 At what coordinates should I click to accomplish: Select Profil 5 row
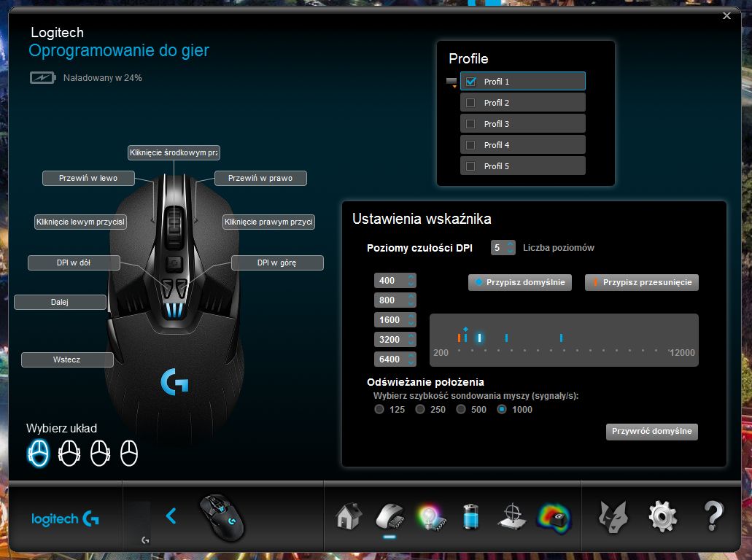pos(523,166)
